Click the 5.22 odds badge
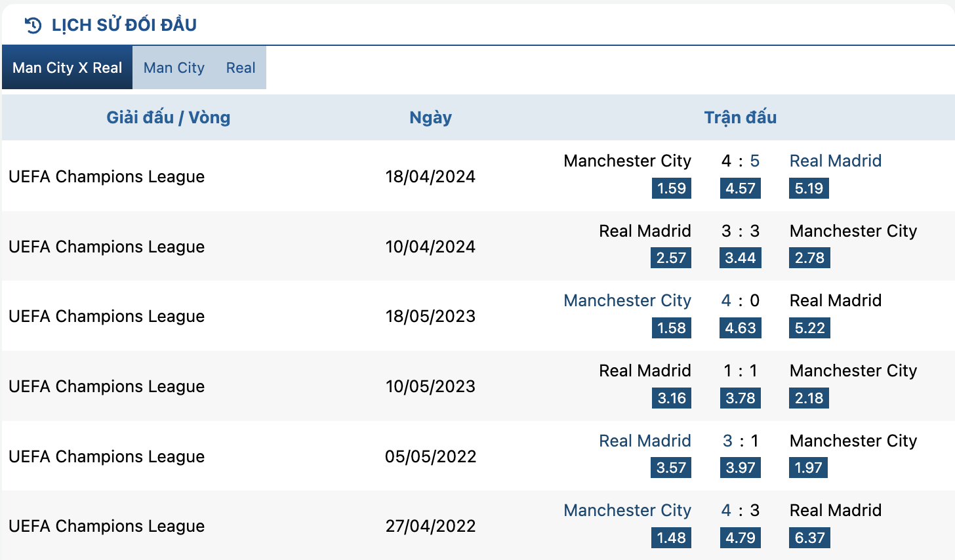955x560 pixels. 809,328
